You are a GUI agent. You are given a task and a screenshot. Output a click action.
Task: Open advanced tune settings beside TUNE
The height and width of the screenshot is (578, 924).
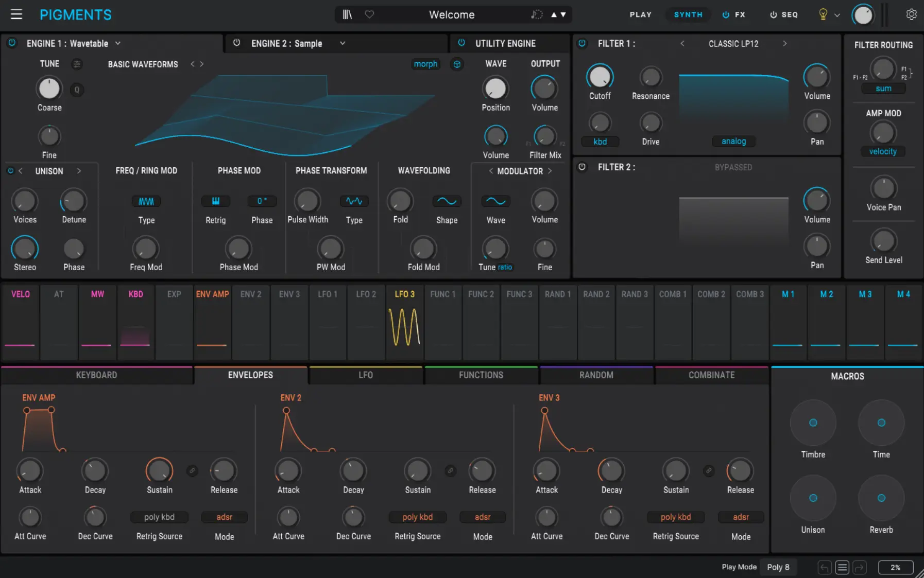click(77, 64)
